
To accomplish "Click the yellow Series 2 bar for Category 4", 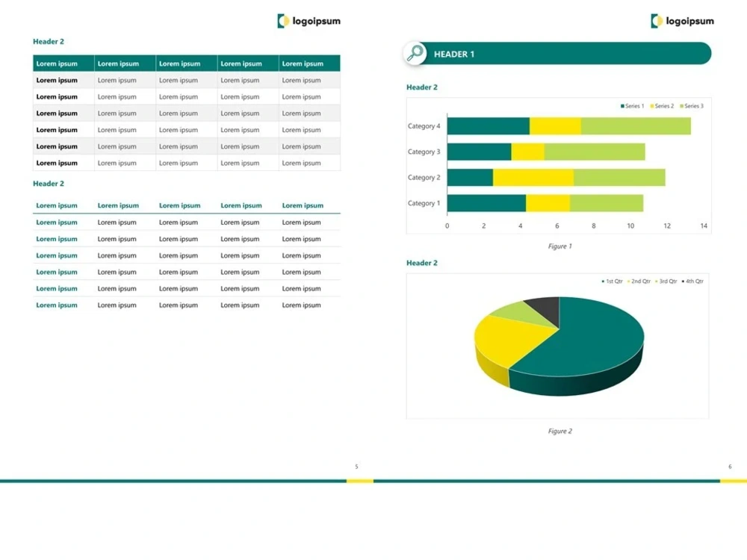I will [x=556, y=126].
